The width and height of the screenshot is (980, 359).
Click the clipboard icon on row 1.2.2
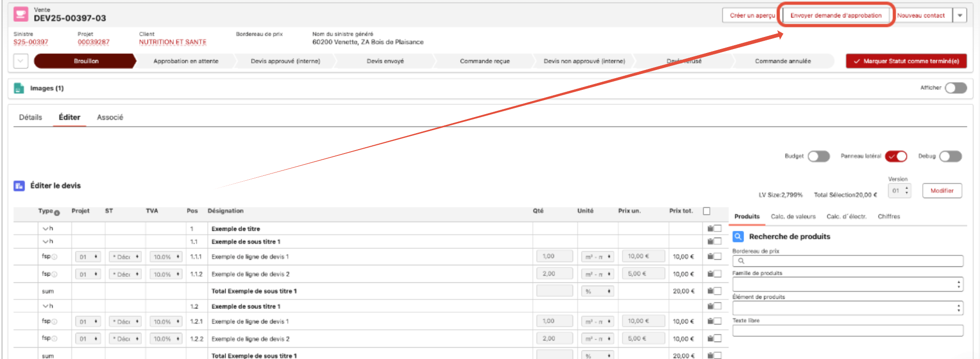tap(711, 339)
